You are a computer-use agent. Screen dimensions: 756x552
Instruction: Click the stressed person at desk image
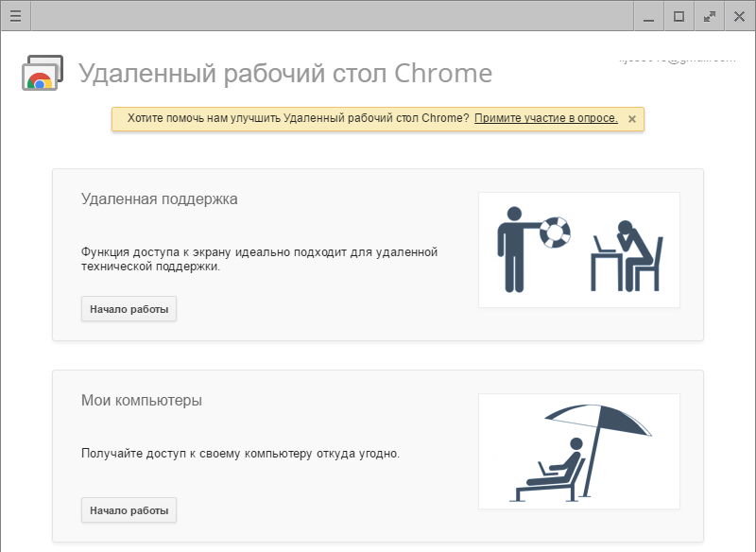627,253
